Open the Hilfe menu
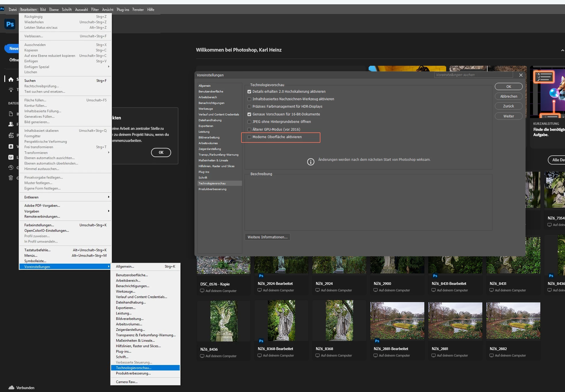The image size is (565, 392). [x=151, y=9]
